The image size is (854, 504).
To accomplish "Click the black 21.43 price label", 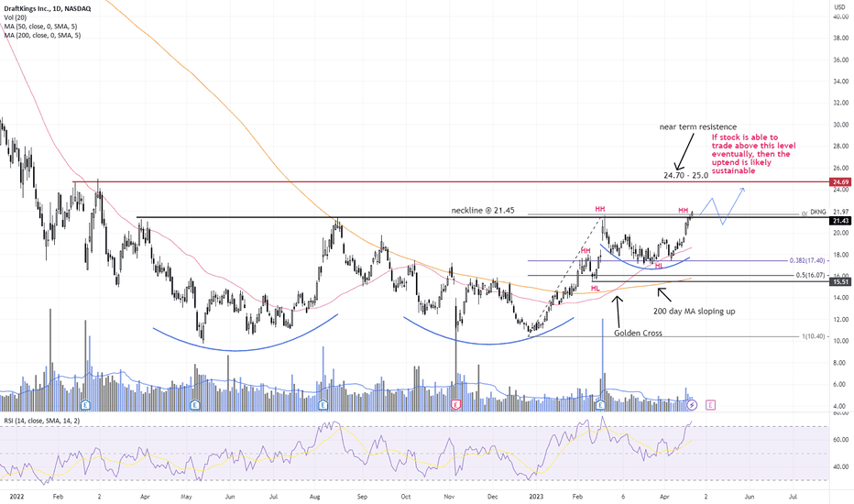I will [x=841, y=221].
